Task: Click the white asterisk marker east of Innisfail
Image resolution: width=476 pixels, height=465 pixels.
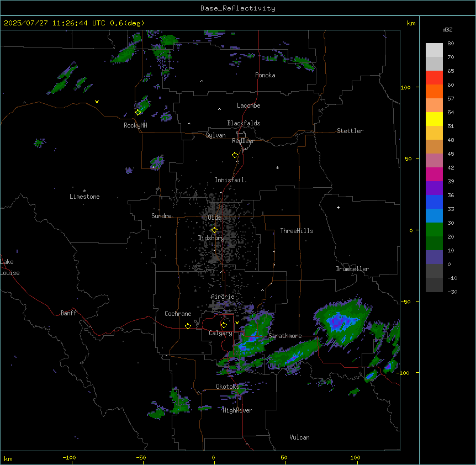Action: point(277,167)
